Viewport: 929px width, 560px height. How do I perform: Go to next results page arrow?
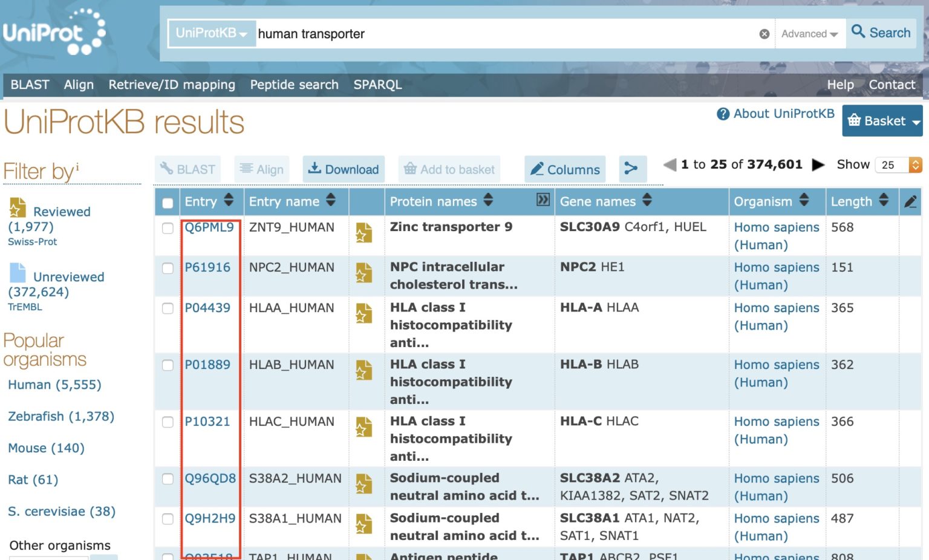pyautogui.click(x=818, y=164)
